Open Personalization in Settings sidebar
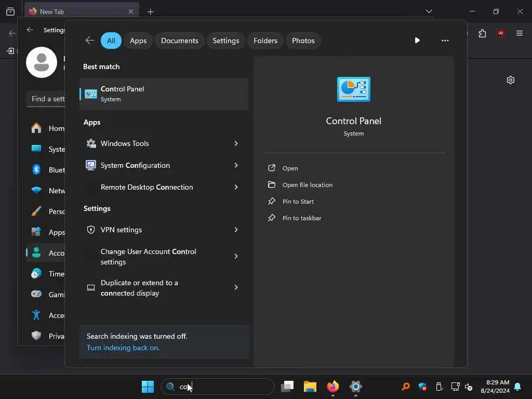 tap(46, 211)
